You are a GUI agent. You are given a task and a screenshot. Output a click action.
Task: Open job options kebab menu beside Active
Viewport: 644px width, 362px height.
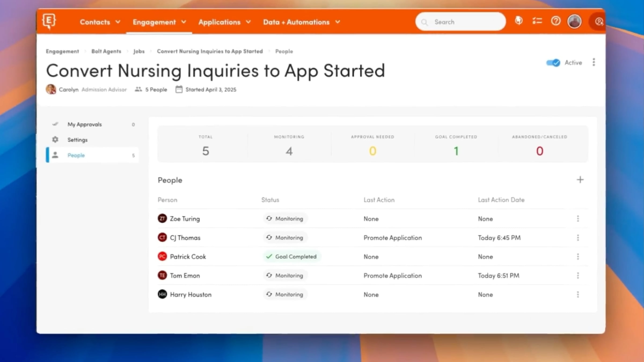pyautogui.click(x=594, y=62)
